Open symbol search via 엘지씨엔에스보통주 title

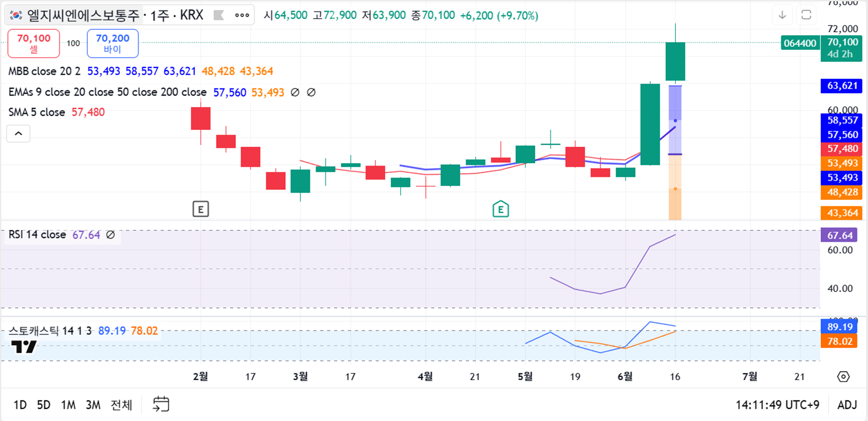pos(83,15)
